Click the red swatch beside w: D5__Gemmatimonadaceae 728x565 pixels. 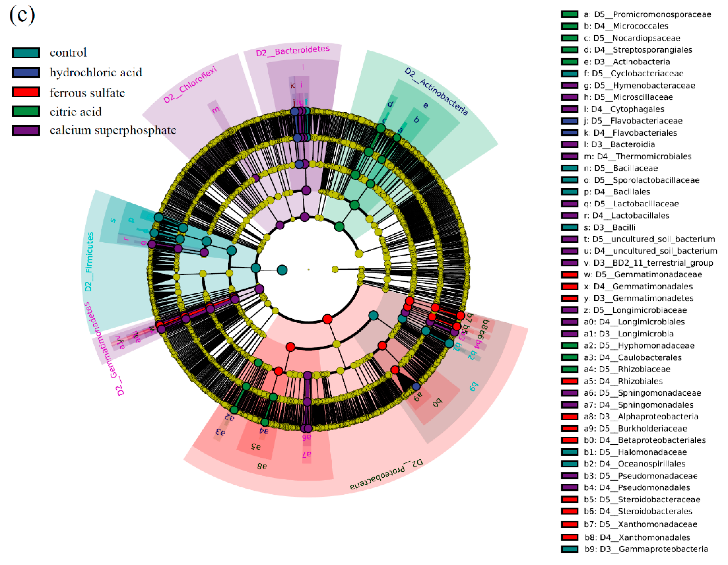point(569,275)
